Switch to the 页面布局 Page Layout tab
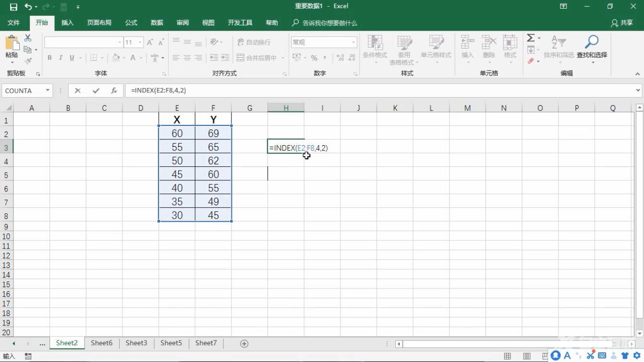The height and width of the screenshot is (362, 644). point(99,23)
